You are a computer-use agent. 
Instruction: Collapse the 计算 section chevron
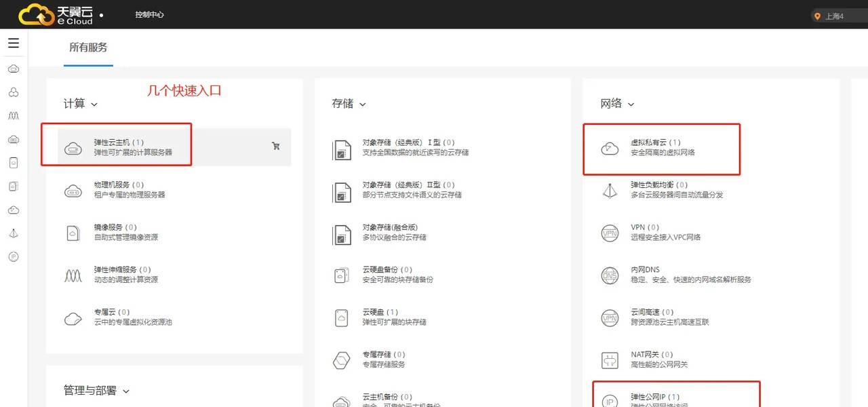[x=94, y=105]
